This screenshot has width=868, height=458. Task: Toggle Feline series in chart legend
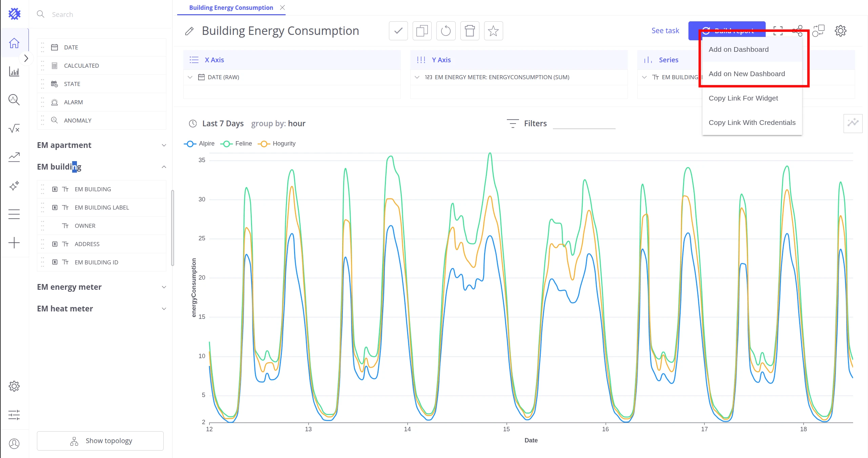[x=236, y=144]
